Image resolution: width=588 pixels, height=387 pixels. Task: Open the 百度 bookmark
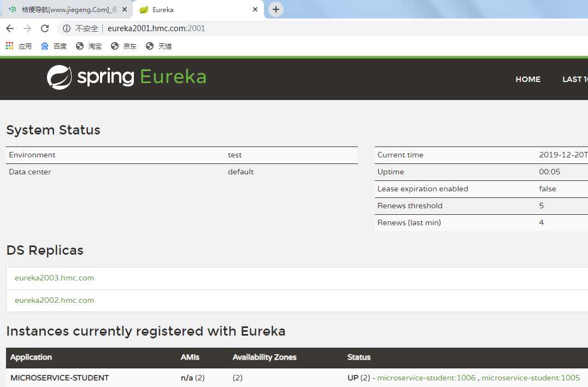(x=54, y=46)
